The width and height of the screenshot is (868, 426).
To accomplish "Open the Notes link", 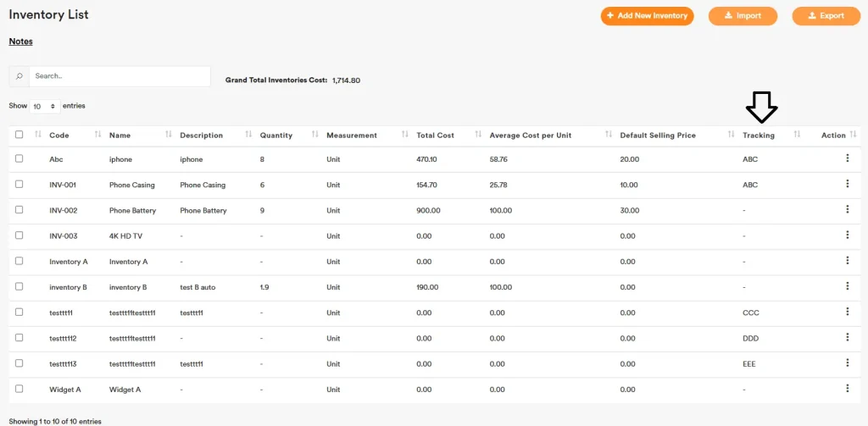I will pyautogui.click(x=20, y=41).
